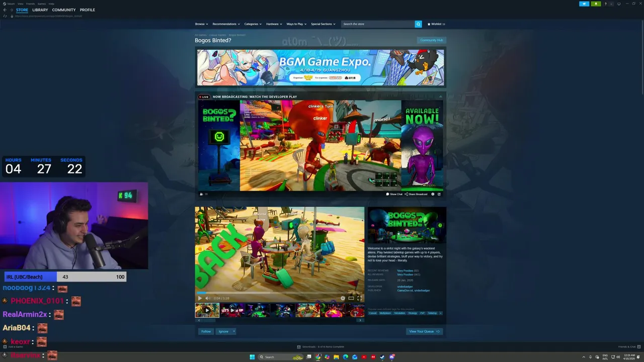Collapse the broadcast panel arrow
This screenshot has width=644, height=362.
click(441, 97)
